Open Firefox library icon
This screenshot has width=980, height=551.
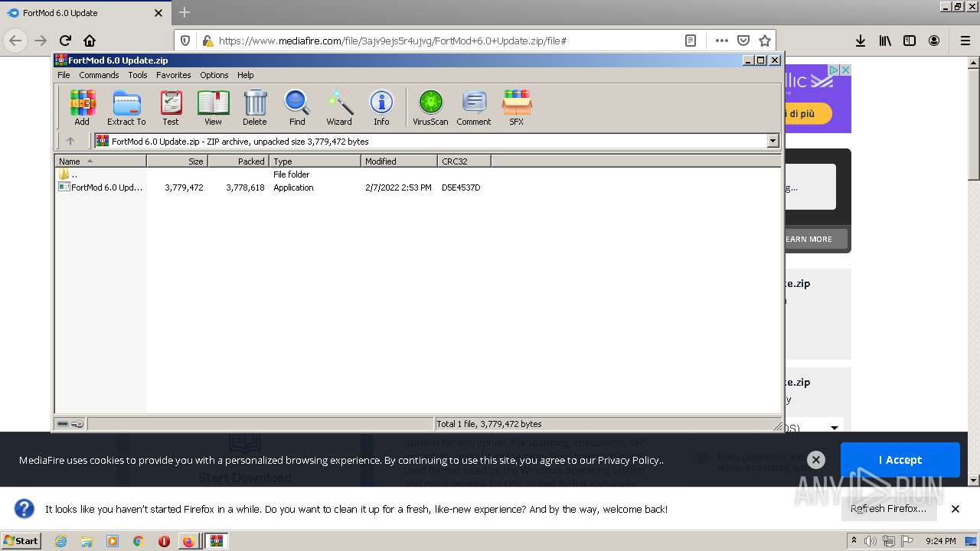(x=885, y=41)
